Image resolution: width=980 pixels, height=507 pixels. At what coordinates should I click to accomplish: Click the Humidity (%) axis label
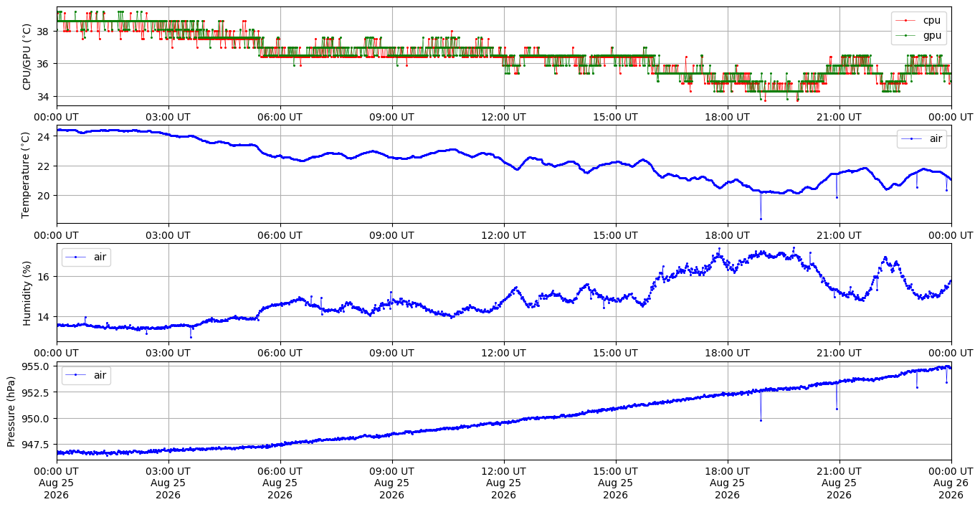pyautogui.click(x=27, y=293)
